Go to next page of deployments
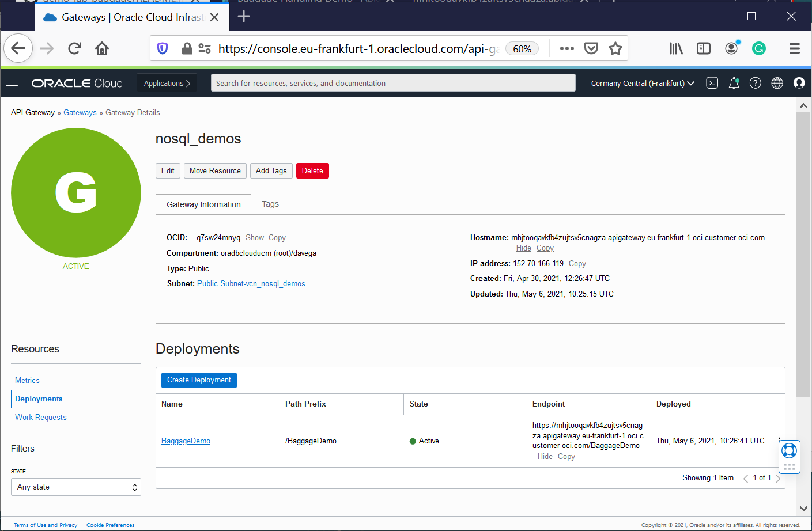Viewport: 812px width, 531px height. pos(778,478)
